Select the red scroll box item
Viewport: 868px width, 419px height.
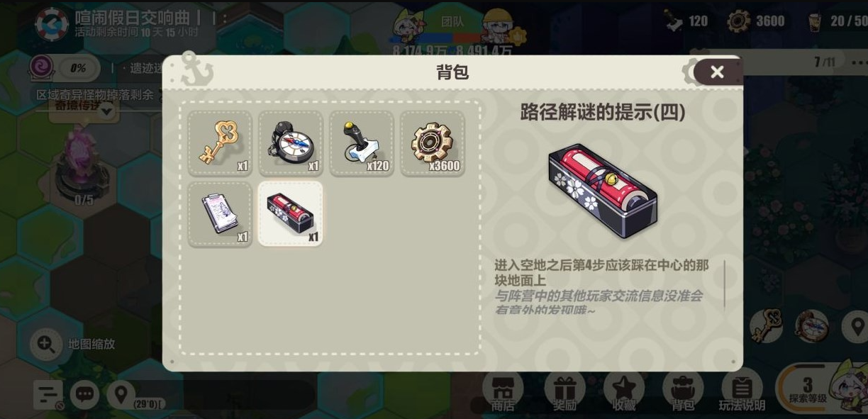pyautogui.click(x=291, y=213)
